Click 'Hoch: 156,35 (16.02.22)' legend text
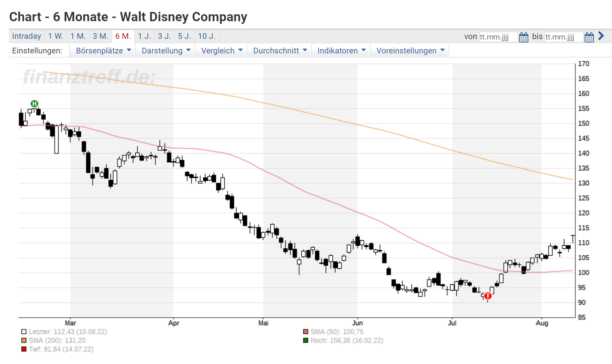This screenshot has width=612, height=364. pos(347,340)
